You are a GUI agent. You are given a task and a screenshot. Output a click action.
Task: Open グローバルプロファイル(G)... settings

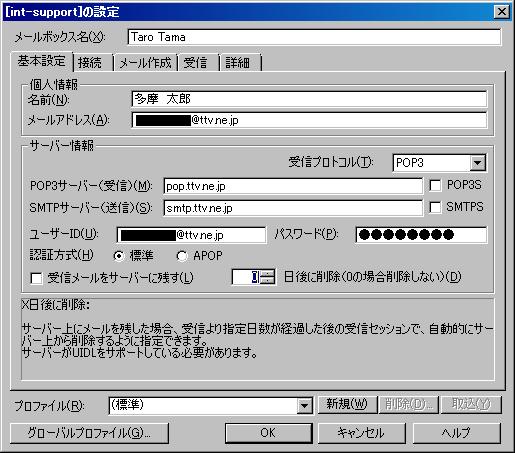[89, 433]
